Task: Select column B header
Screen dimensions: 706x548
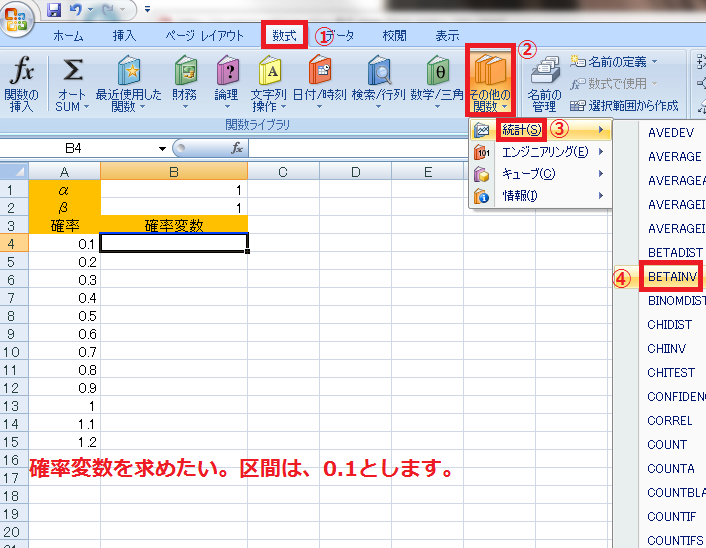Action: click(x=174, y=172)
